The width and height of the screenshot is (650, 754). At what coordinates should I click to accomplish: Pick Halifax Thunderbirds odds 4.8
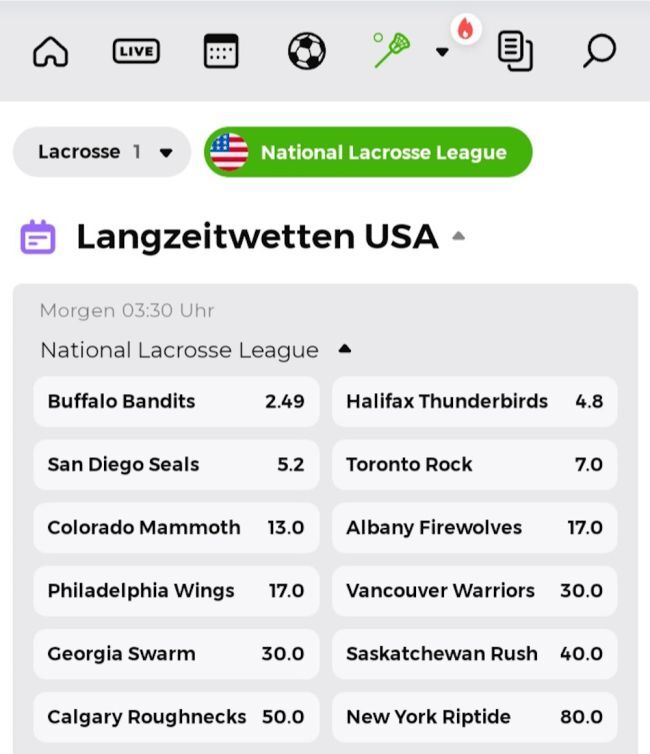[x=474, y=402]
